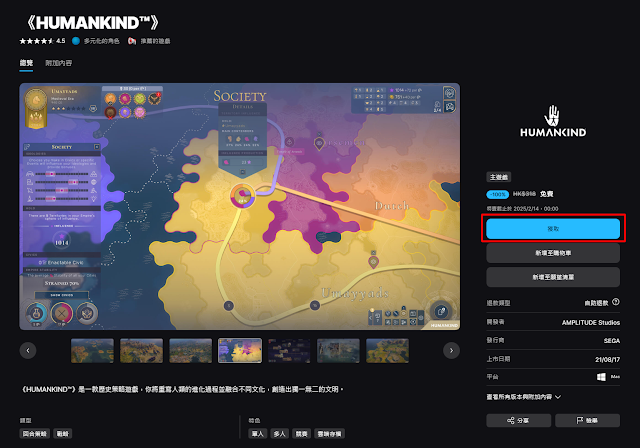Show the previous screenshot with left arrow
640x448 pixels.
pyautogui.click(x=28, y=350)
